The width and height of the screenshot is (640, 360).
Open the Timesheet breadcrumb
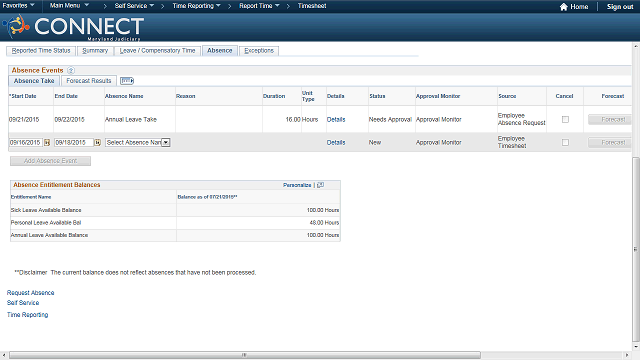[312, 6]
